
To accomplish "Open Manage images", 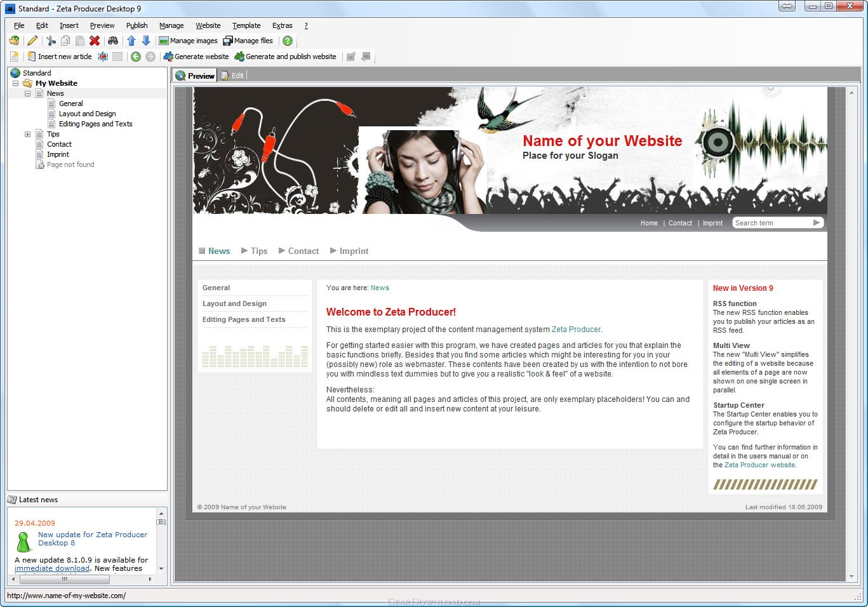I will coord(188,41).
